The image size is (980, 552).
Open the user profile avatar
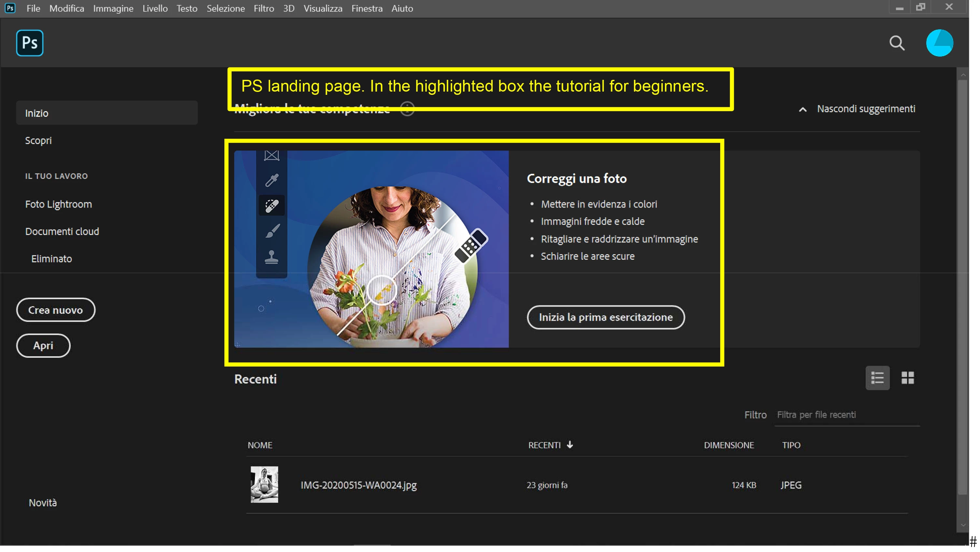939,43
